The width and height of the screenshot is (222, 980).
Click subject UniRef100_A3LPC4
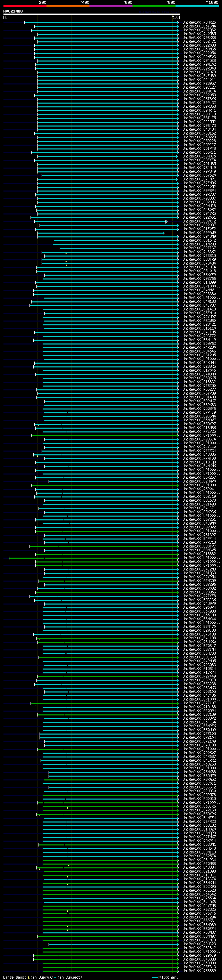click(x=199, y=859)
